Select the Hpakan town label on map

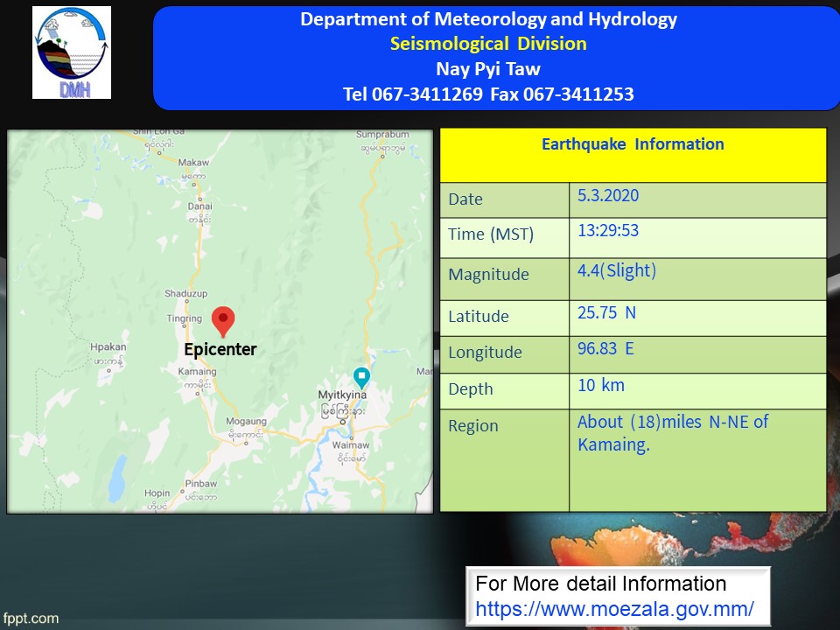pos(108,347)
